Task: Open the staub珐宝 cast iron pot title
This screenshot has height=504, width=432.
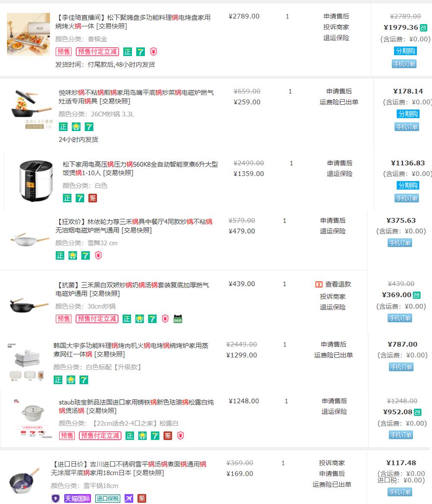Action: click(136, 406)
